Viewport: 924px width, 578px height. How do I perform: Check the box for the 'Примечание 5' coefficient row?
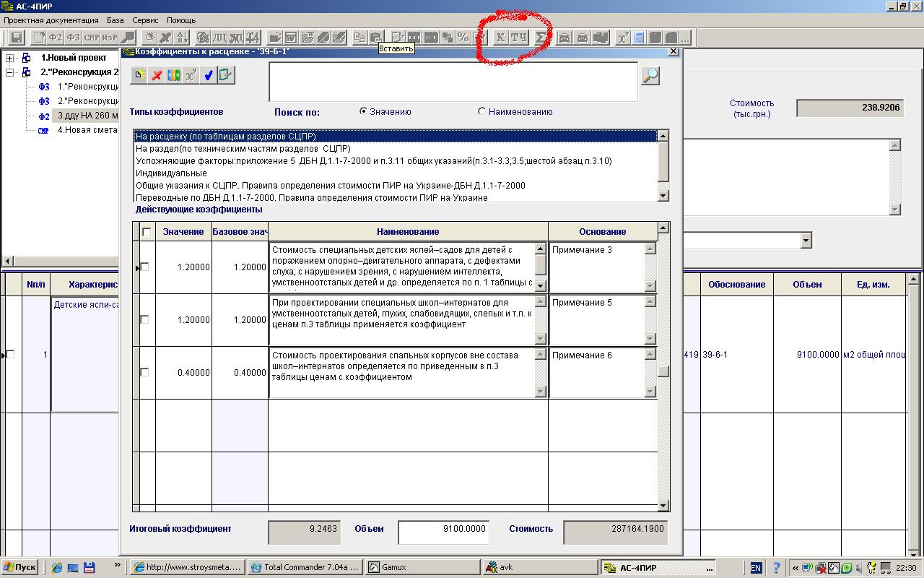pos(144,319)
